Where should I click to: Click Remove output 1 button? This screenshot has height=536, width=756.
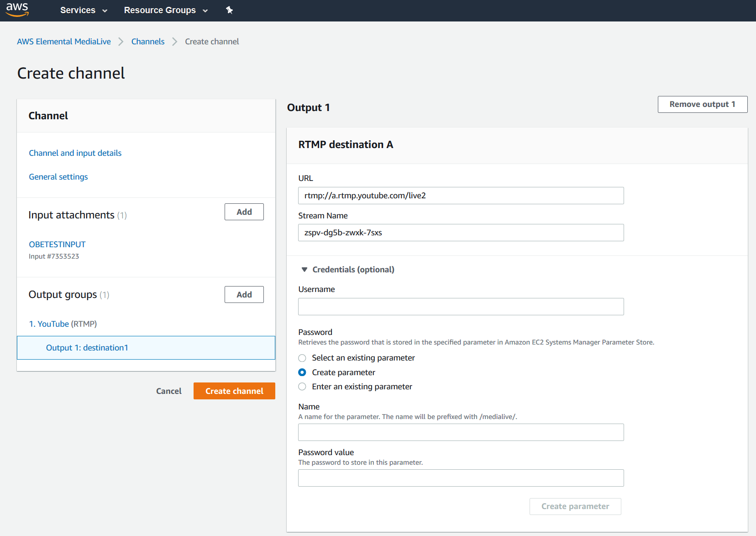(703, 104)
